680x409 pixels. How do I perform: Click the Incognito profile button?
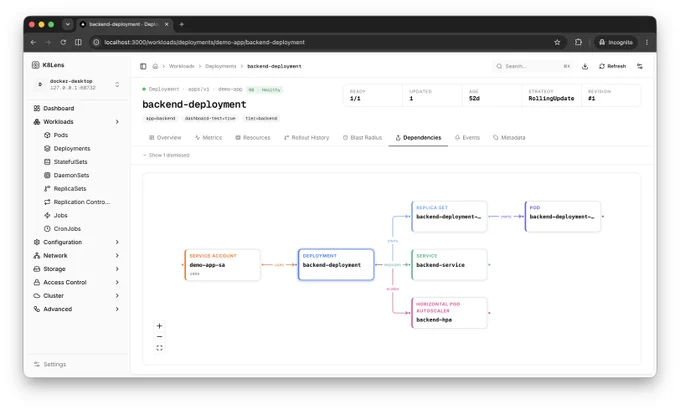616,43
